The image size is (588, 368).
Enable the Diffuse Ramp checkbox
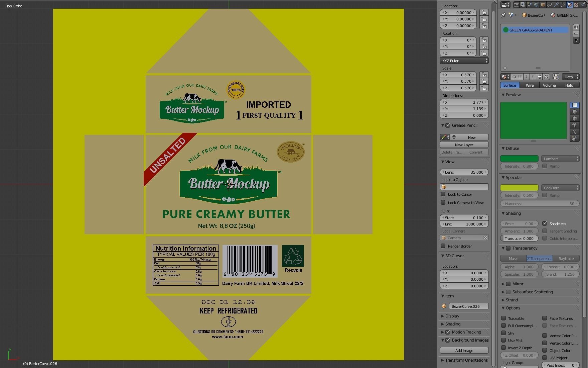[545, 166]
